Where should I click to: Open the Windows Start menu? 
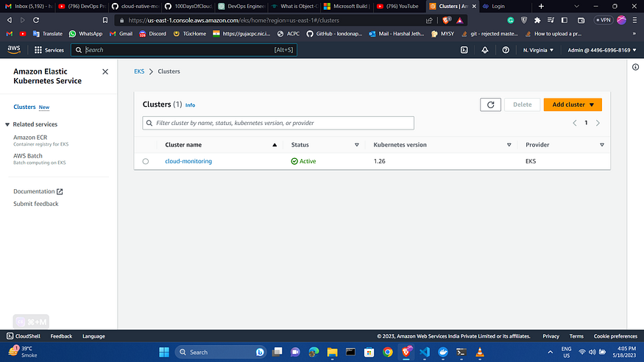point(164,352)
